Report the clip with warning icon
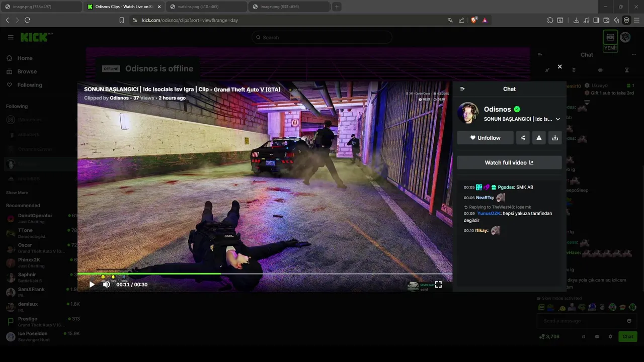644x362 pixels. (539, 138)
